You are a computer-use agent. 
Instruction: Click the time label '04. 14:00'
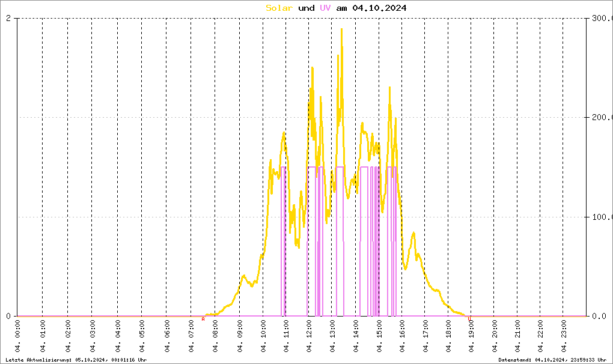356,336
